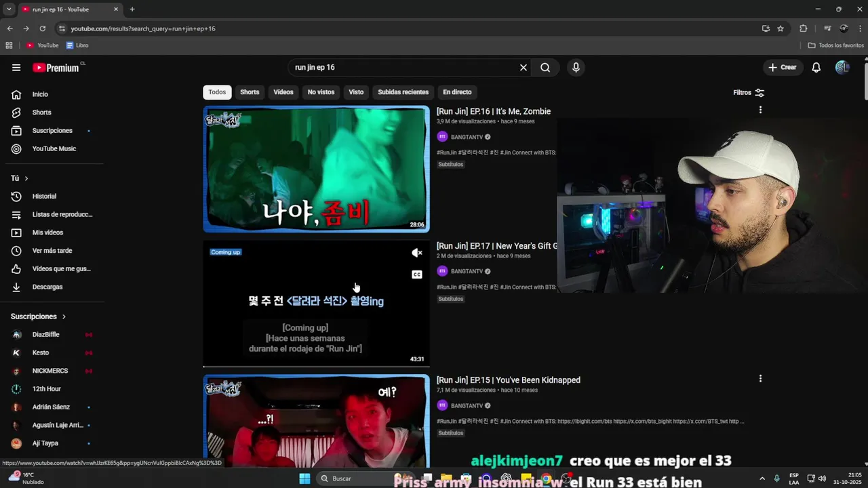Select the Shorts filter chip
Screen dimensions: 868x488
click(250, 92)
